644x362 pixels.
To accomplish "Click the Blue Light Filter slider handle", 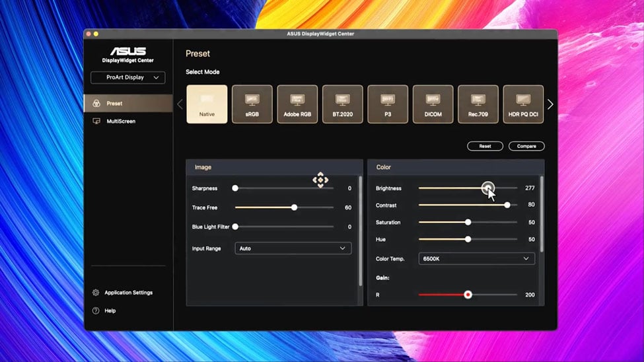I will (x=235, y=227).
